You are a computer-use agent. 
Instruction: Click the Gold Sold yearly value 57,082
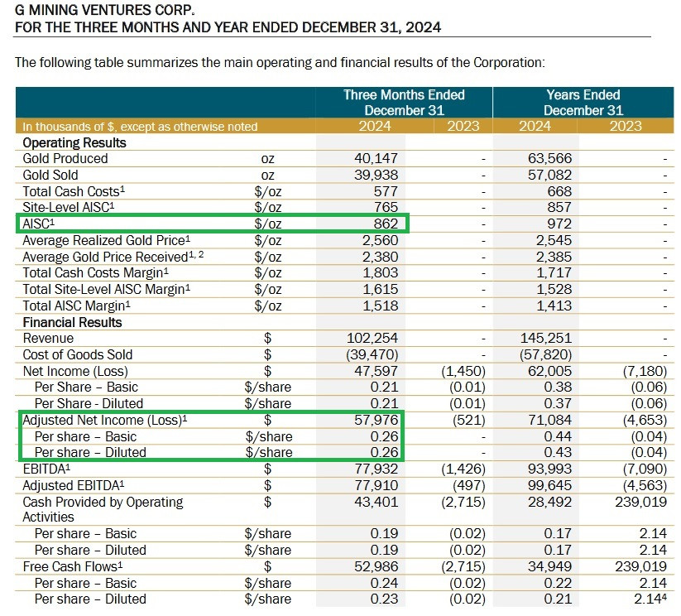(549, 176)
